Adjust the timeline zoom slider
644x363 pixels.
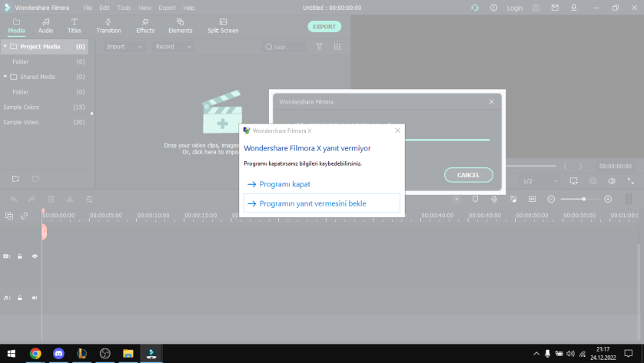pos(579,199)
